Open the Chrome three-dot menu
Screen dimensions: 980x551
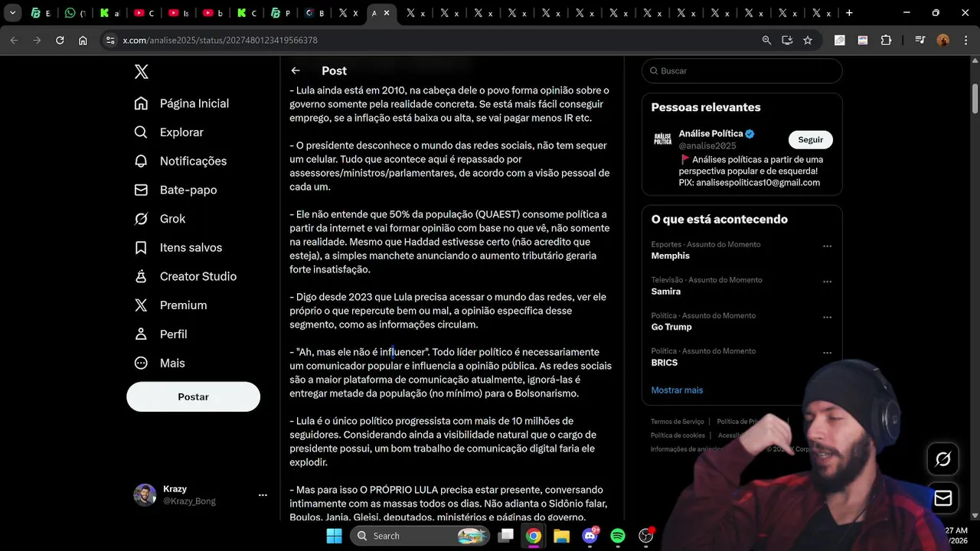pos(965,40)
